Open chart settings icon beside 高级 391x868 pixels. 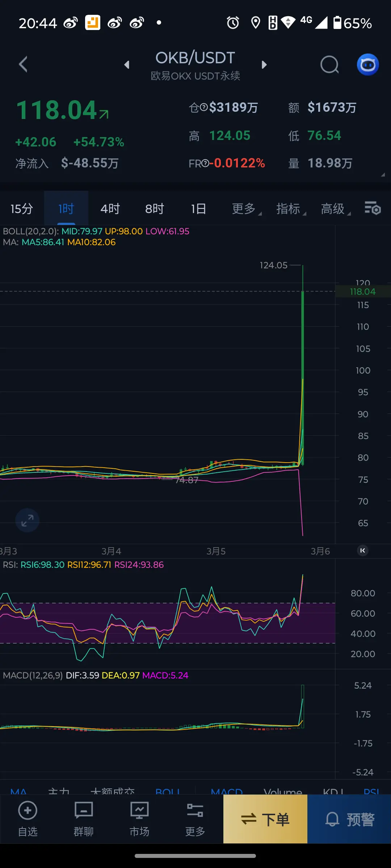click(373, 208)
